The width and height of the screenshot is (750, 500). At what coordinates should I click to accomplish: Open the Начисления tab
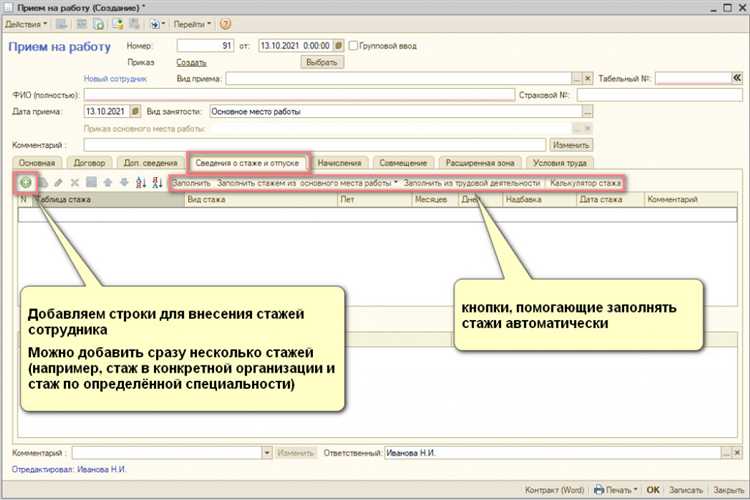point(339,163)
